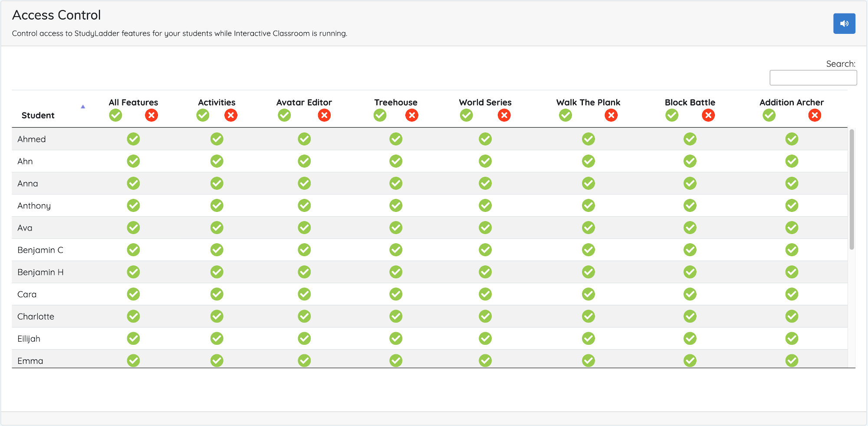Image resolution: width=868 pixels, height=426 pixels.
Task: Click the Student column header
Action: [38, 116]
